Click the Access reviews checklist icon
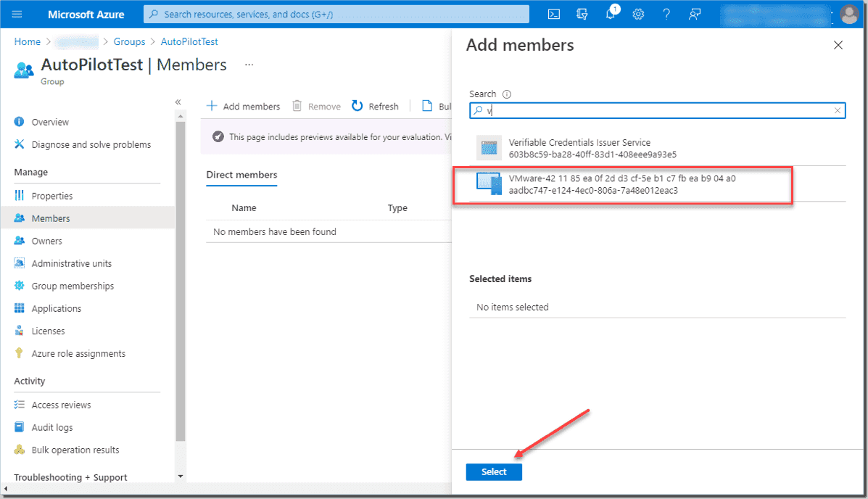This screenshot has height=499, width=868. (20, 405)
